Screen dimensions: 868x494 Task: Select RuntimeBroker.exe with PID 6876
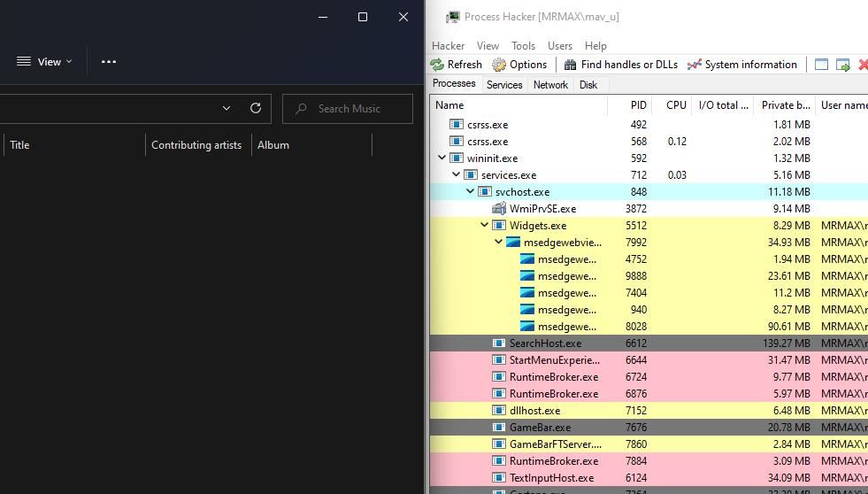point(649,394)
